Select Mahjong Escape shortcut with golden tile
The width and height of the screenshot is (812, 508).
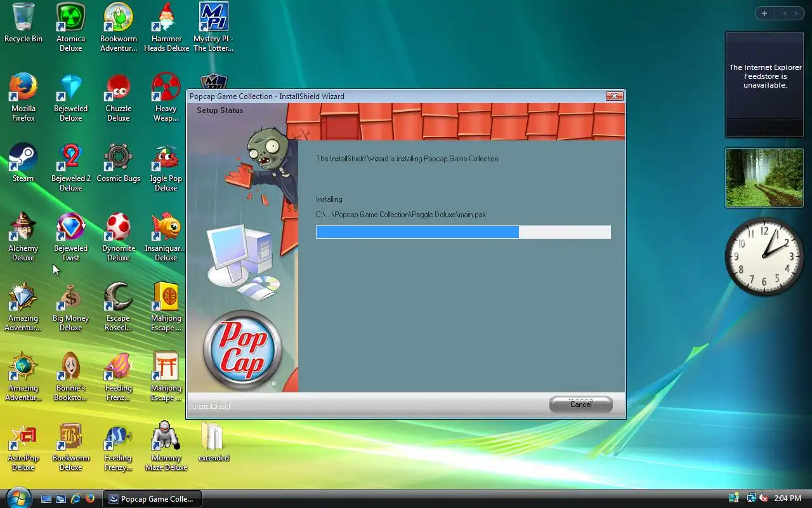click(x=166, y=307)
